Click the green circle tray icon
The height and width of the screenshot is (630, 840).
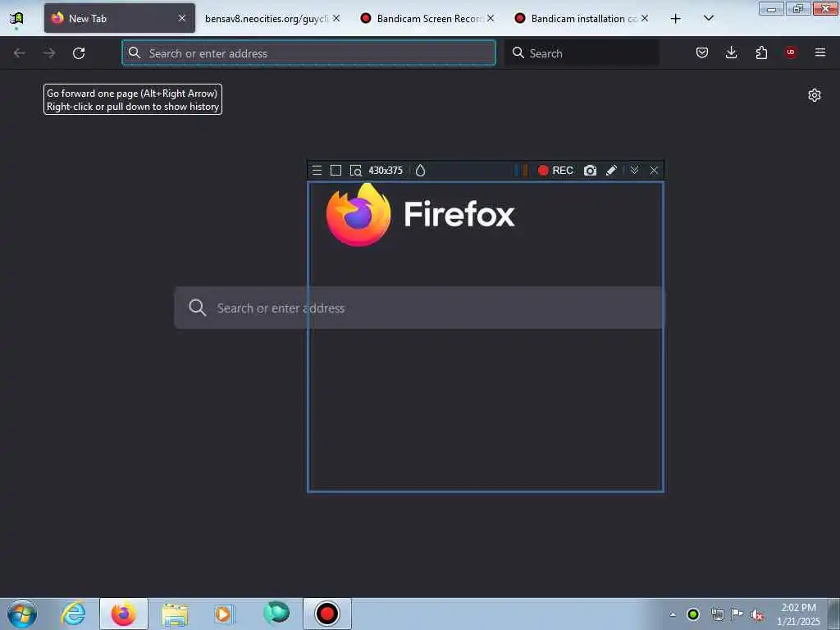click(x=693, y=614)
